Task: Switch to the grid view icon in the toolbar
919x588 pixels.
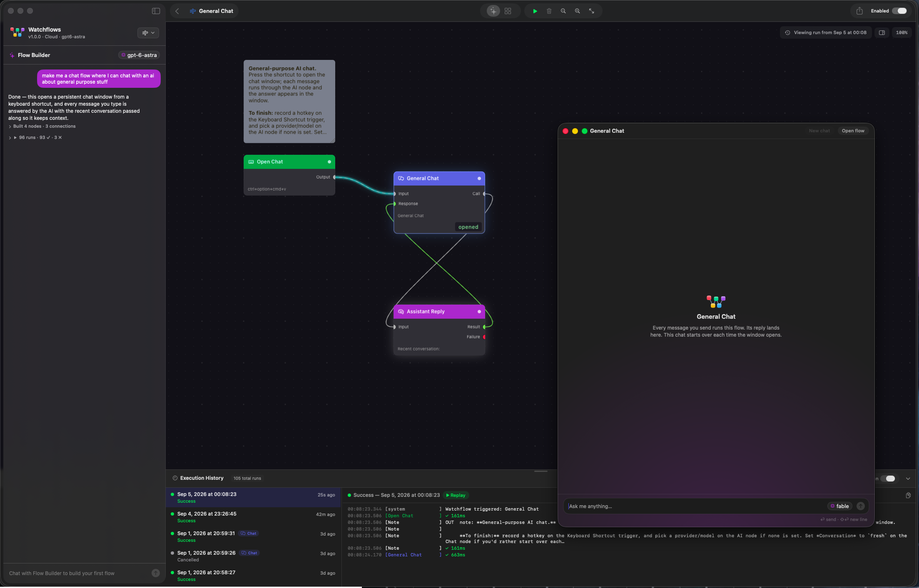Action: (x=508, y=11)
